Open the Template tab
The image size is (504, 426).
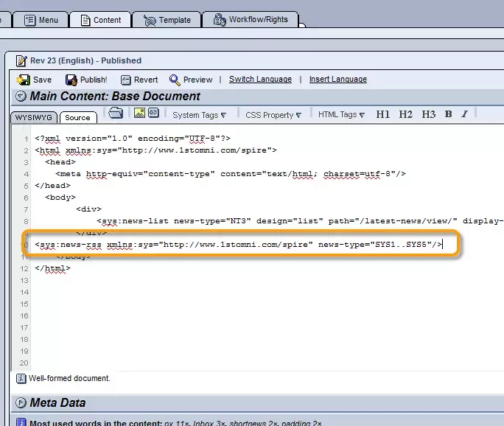(167, 20)
